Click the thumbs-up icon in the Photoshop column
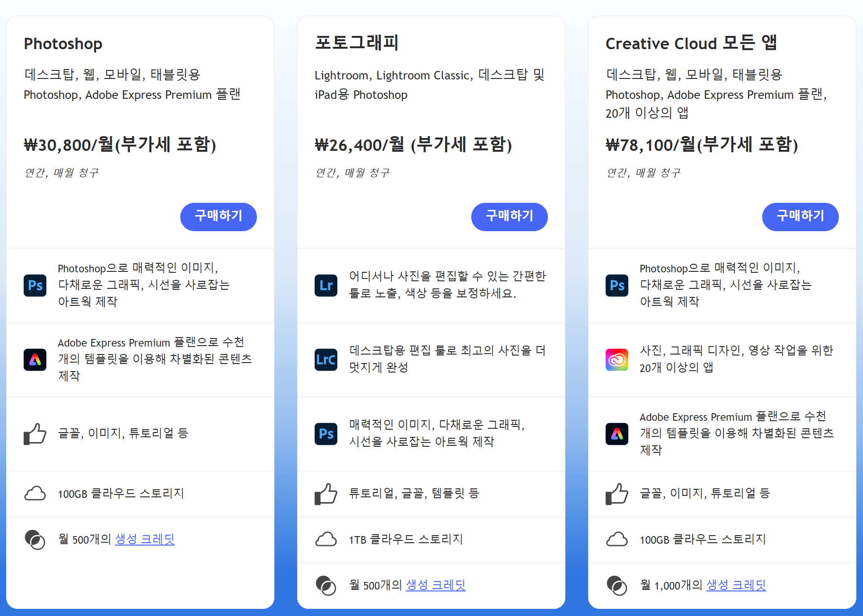This screenshot has height=616, width=863. pyautogui.click(x=35, y=434)
